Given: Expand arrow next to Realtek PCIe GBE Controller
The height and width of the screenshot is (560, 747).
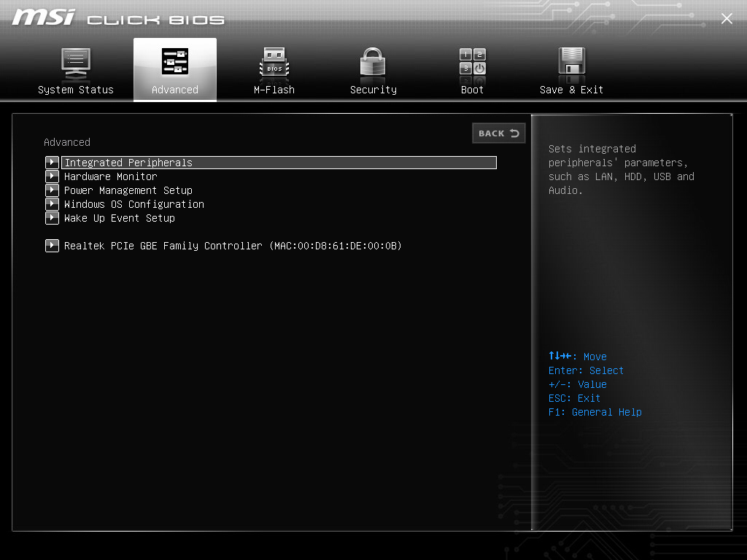Looking at the screenshot, I should click(x=52, y=246).
